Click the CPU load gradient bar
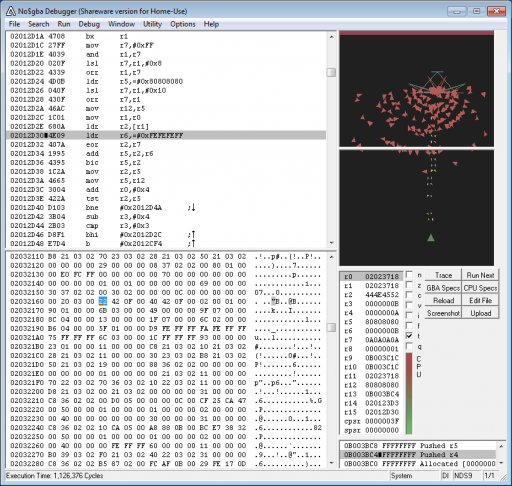This screenshot has height=486, width=512. pos(409,394)
